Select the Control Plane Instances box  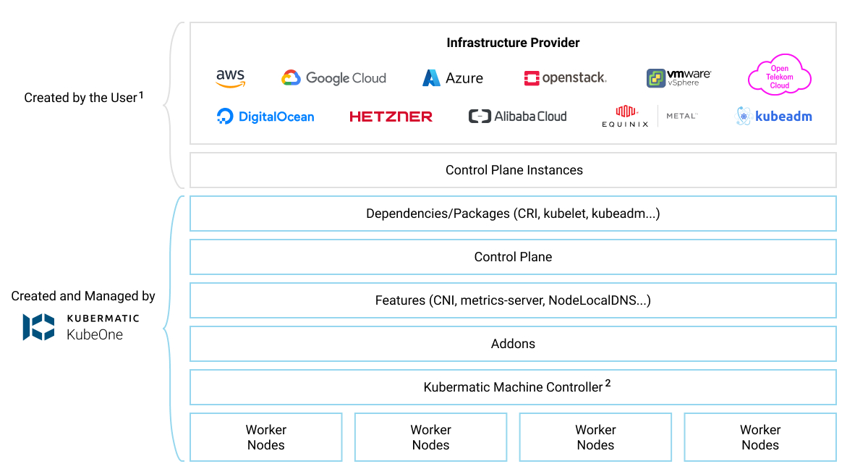coord(512,169)
